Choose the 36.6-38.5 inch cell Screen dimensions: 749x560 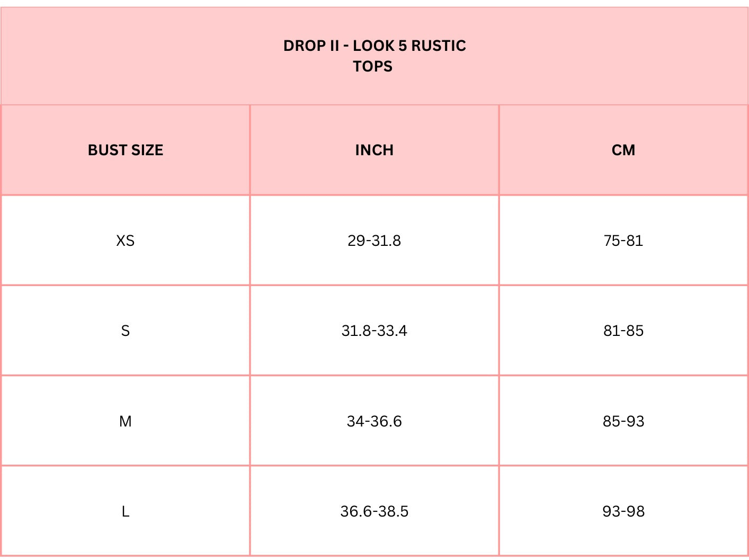coord(374,512)
